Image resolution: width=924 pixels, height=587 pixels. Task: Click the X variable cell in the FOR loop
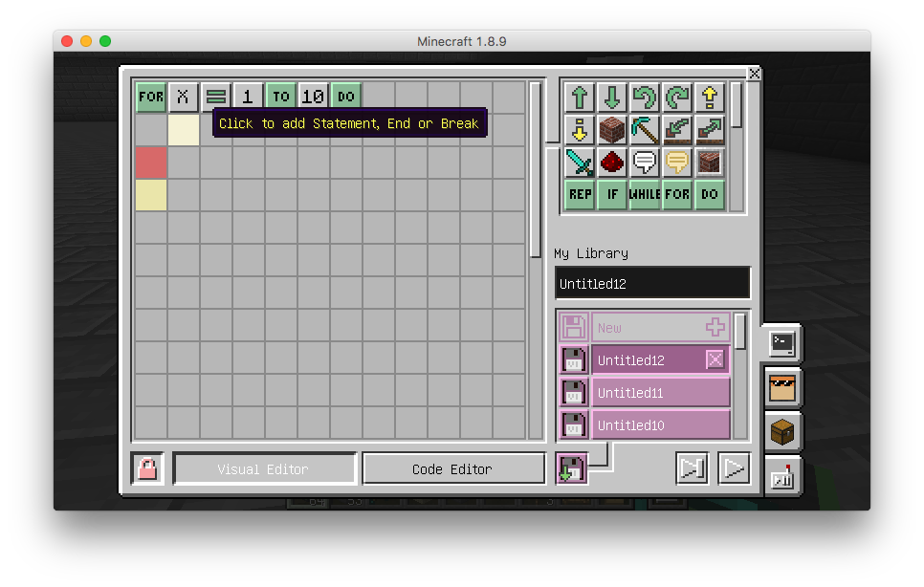[x=184, y=97]
